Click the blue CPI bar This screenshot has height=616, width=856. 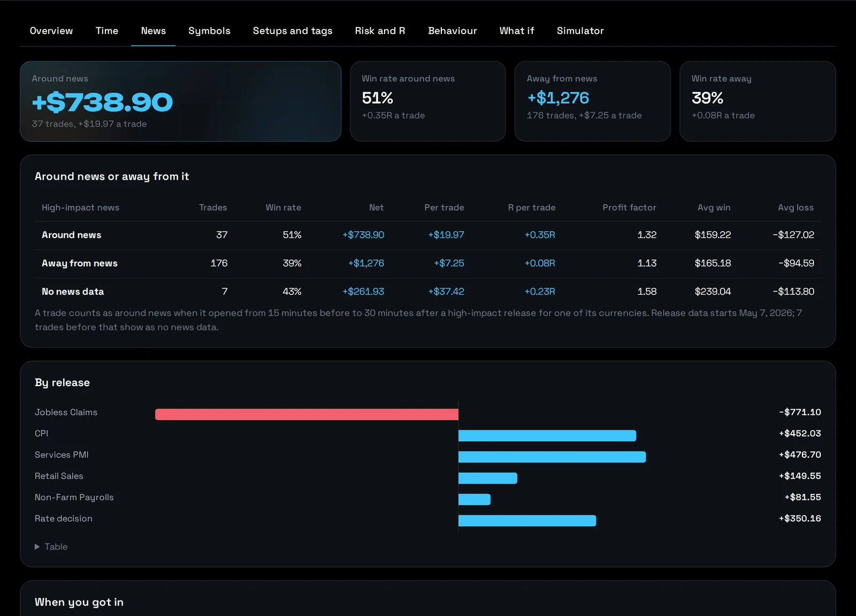tap(547, 436)
